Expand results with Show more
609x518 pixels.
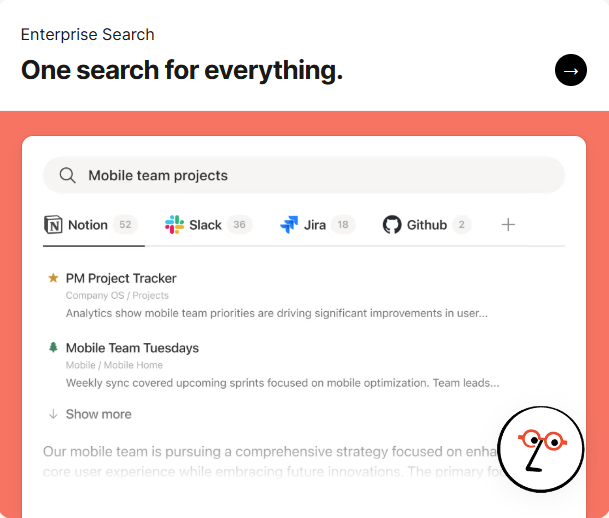coord(98,414)
